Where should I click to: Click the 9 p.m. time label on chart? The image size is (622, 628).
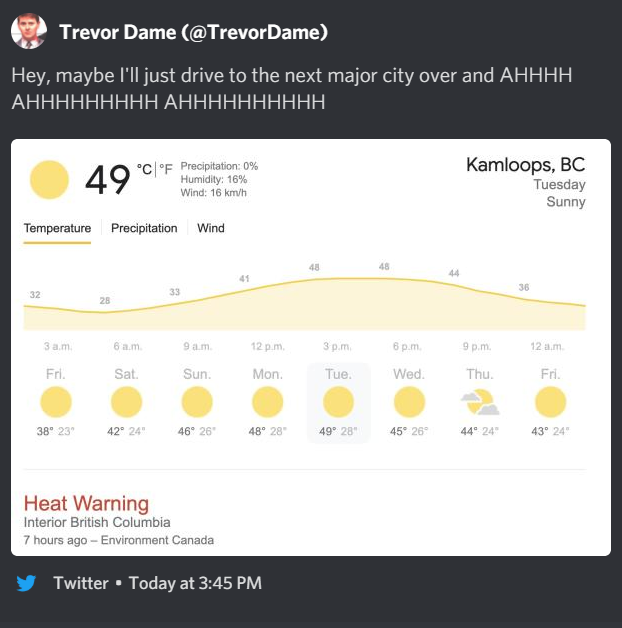pos(476,346)
